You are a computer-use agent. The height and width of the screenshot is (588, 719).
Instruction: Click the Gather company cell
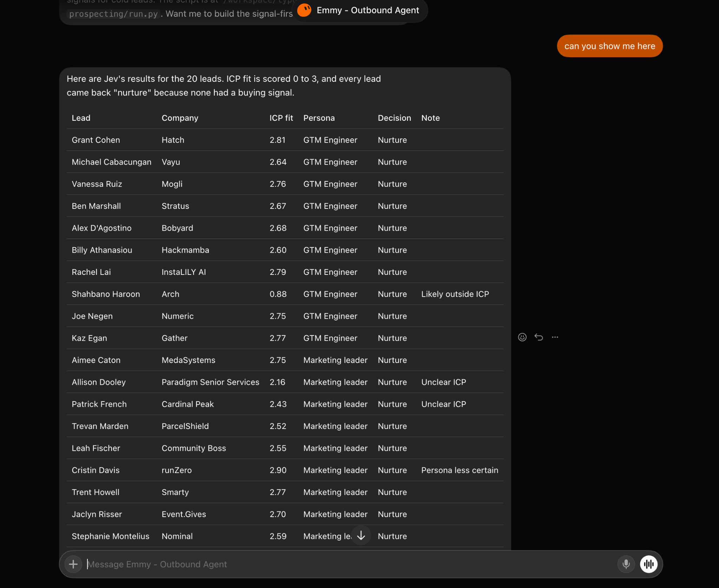click(174, 338)
